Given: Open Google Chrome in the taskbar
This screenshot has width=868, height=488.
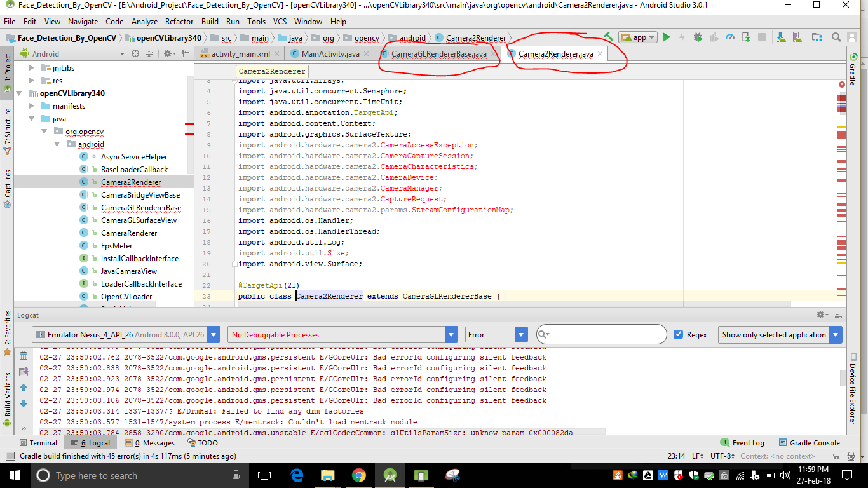Looking at the screenshot, I should (359, 475).
